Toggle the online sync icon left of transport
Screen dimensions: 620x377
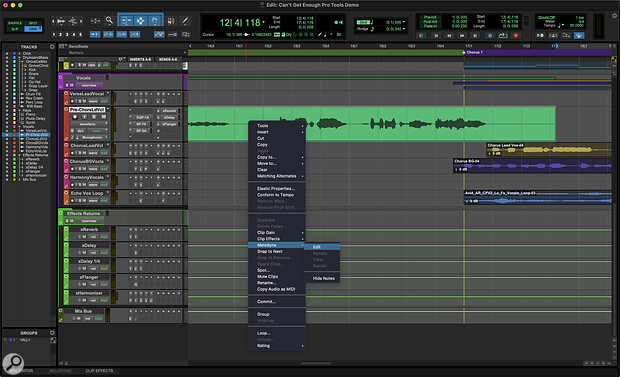click(422, 36)
